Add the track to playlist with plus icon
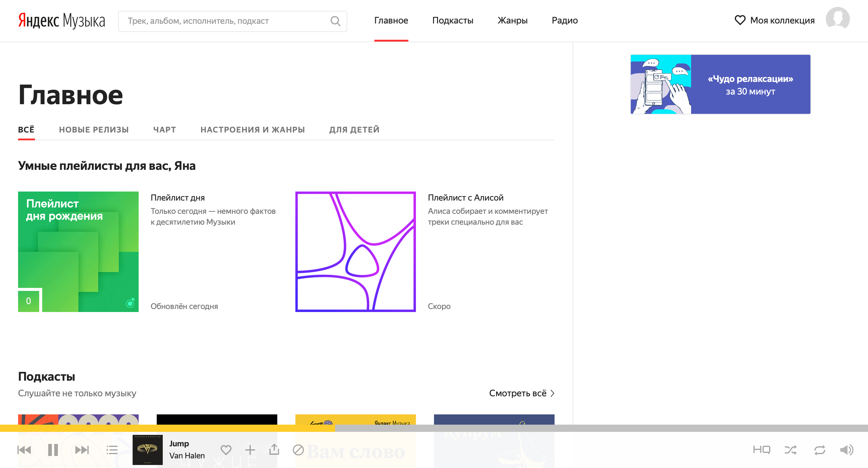Viewport: 868px width, 468px height. tap(250, 450)
